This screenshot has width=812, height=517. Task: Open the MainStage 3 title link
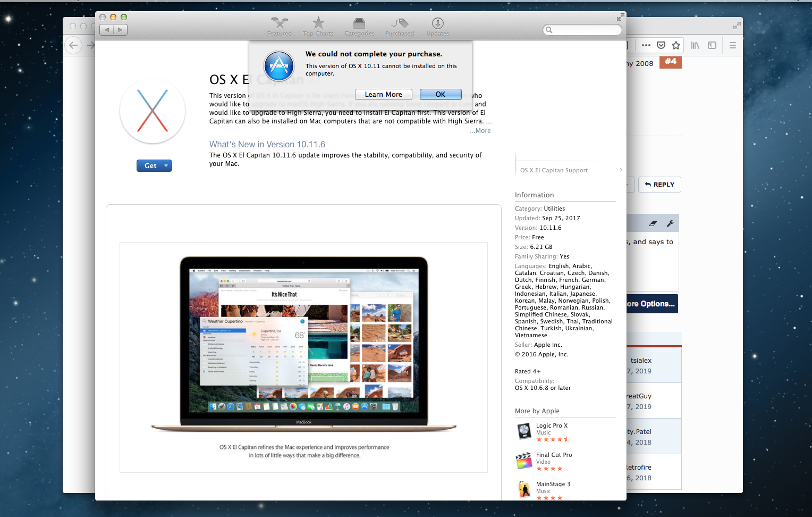pos(553,484)
